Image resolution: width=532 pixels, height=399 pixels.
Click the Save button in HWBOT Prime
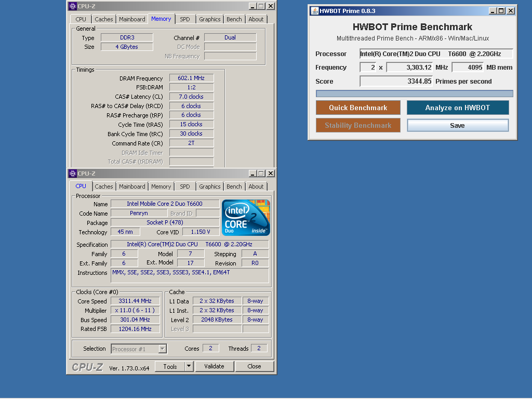(458, 125)
